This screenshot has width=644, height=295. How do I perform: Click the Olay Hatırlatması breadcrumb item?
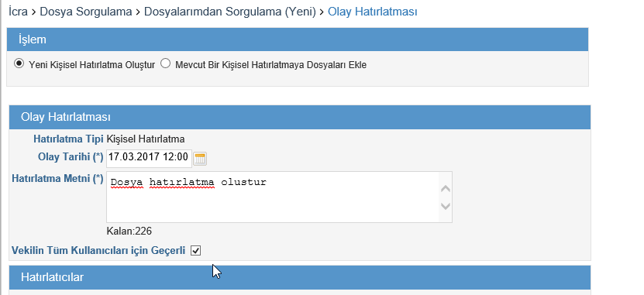373,12
